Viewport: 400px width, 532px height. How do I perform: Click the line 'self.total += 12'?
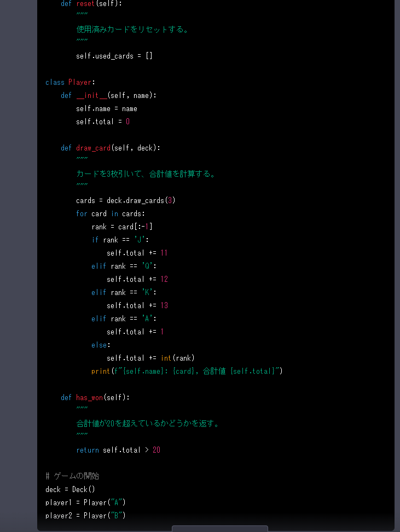(137, 279)
